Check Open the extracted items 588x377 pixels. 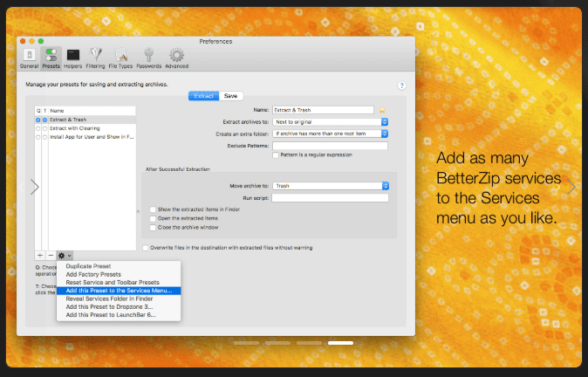pos(153,218)
